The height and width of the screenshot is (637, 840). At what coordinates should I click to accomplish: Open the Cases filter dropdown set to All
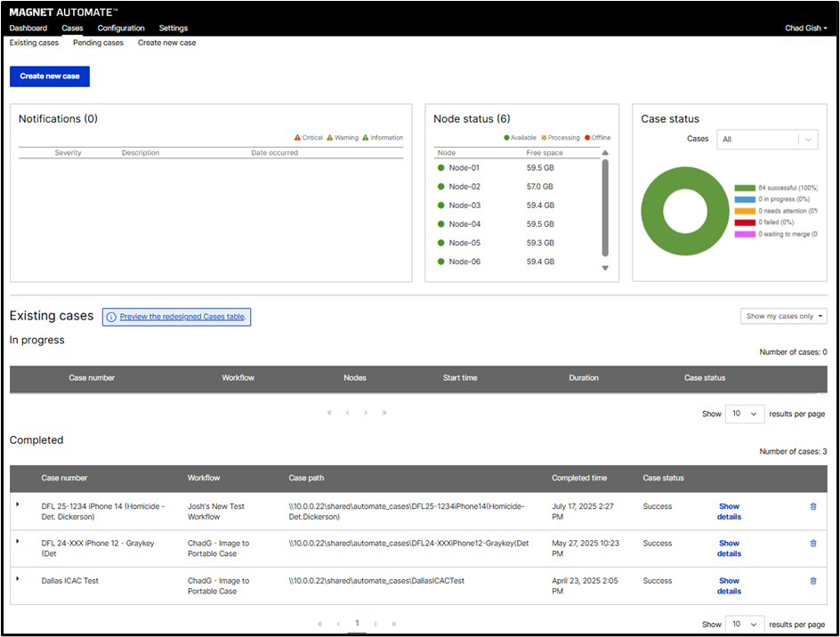point(767,140)
